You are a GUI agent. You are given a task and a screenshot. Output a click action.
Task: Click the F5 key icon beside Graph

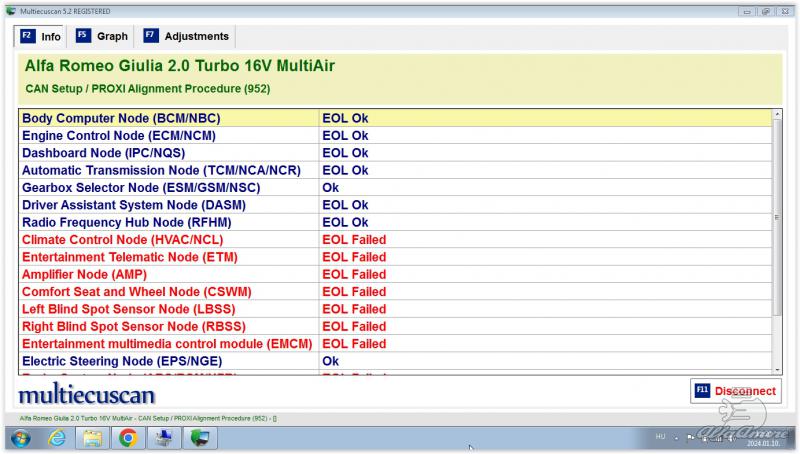click(83, 36)
